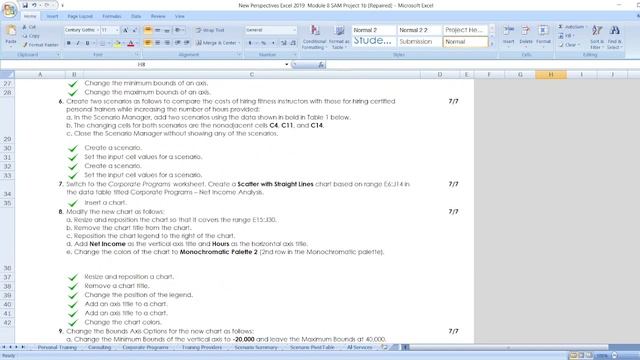Save the workbook from Quick Access toolbar
This screenshot has width=640, height=360.
25,5
